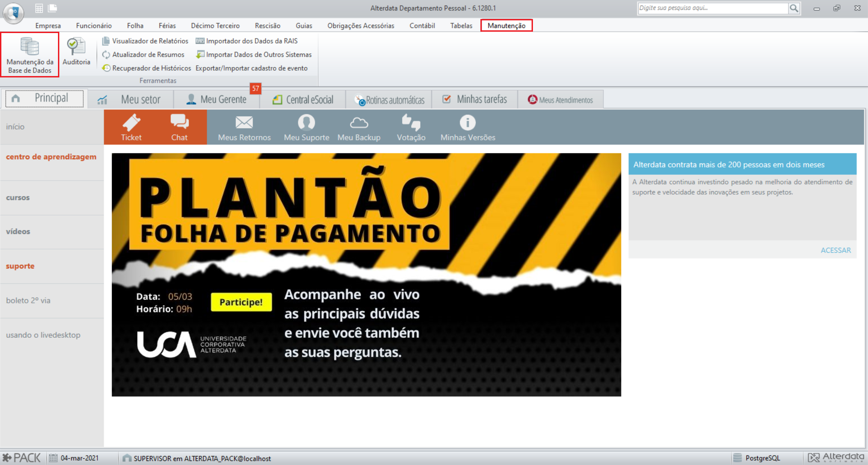This screenshot has width=868, height=465.
Task: Open Visualizador de Relatórios
Action: [145, 41]
